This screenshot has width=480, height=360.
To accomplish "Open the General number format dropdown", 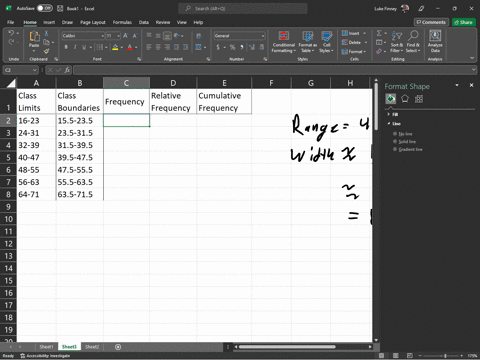I will coord(263,36).
